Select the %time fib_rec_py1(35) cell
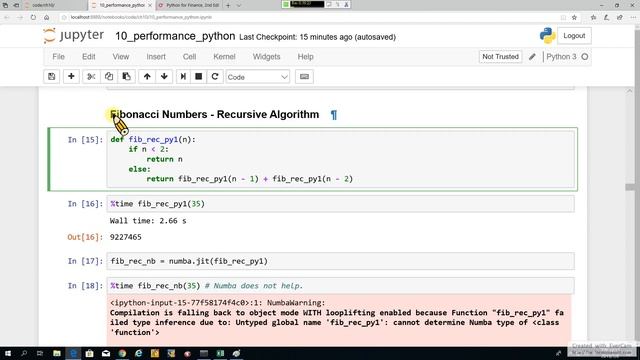 coord(340,204)
